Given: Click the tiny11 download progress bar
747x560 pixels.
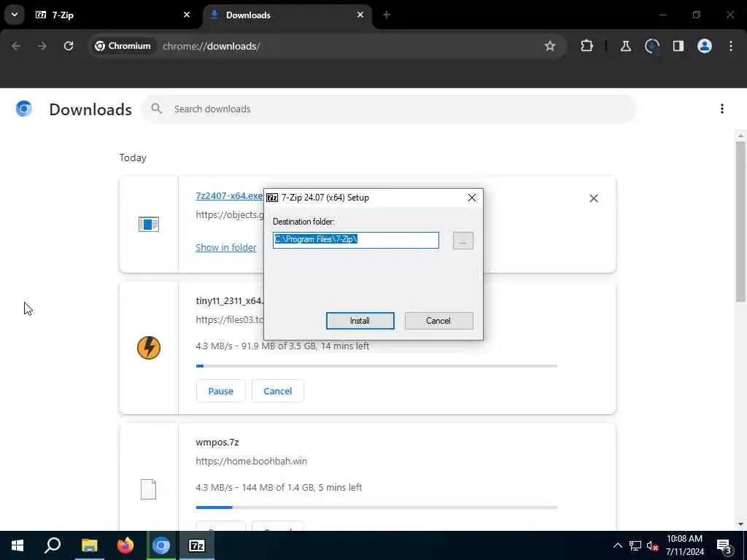Looking at the screenshot, I should tap(376, 366).
